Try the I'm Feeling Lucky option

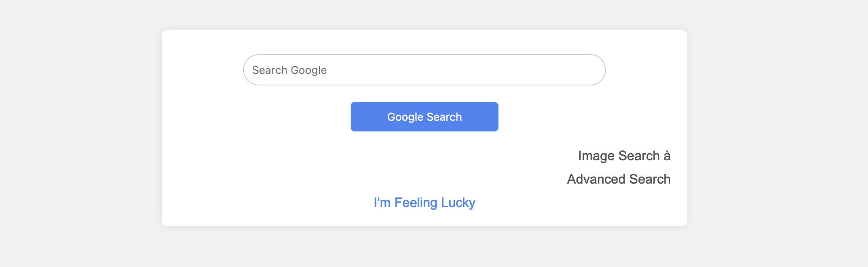click(x=424, y=203)
